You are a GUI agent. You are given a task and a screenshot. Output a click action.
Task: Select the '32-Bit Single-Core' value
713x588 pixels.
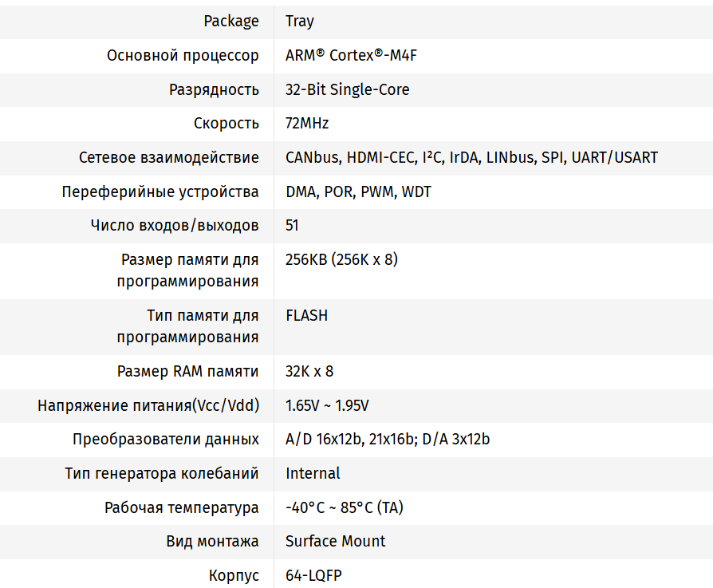[347, 89]
